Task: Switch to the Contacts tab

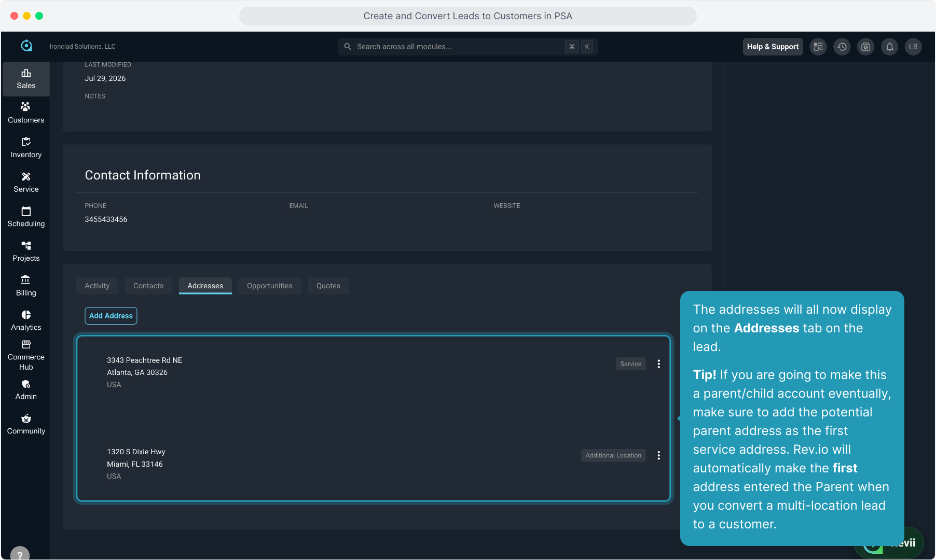Action: click(148, 286)
